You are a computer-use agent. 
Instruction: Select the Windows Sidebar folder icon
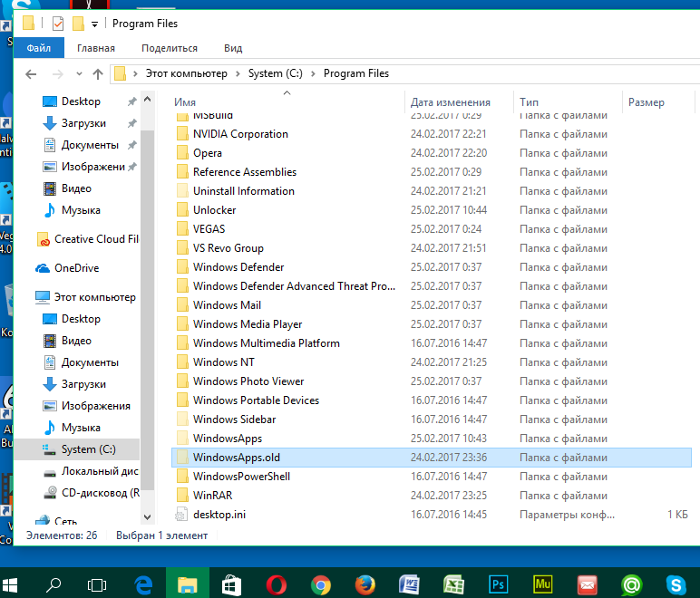[x=182, y=420]
